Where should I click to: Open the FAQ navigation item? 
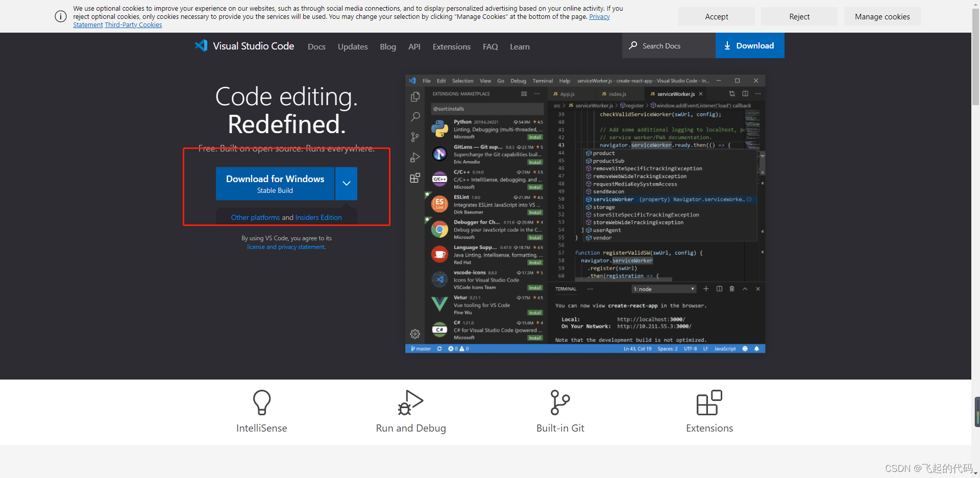point(491,46)
